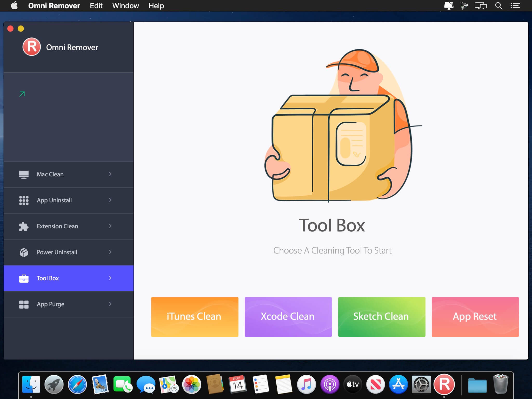
Task: Expand the Mac Clean section chevron
Action: (x=111, y=174)
